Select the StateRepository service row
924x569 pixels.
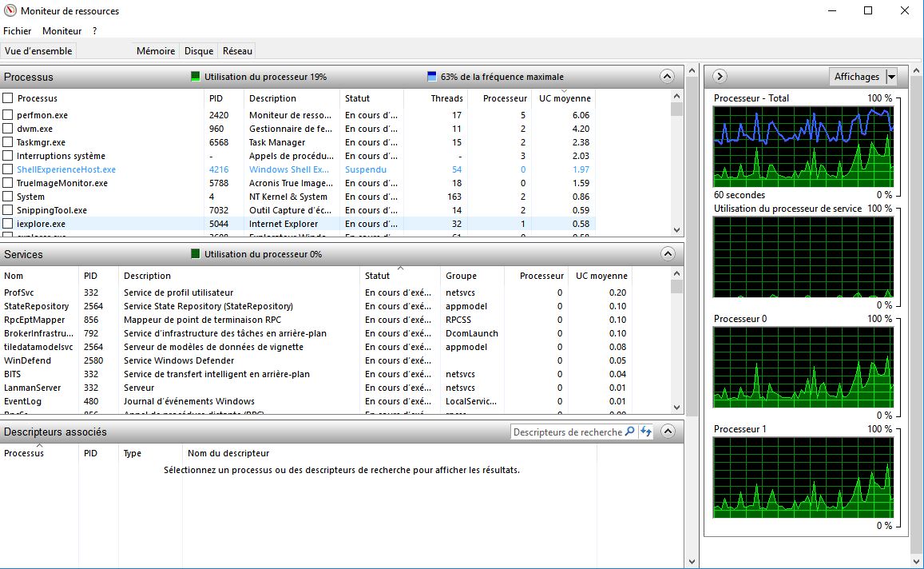coord(317,306)
